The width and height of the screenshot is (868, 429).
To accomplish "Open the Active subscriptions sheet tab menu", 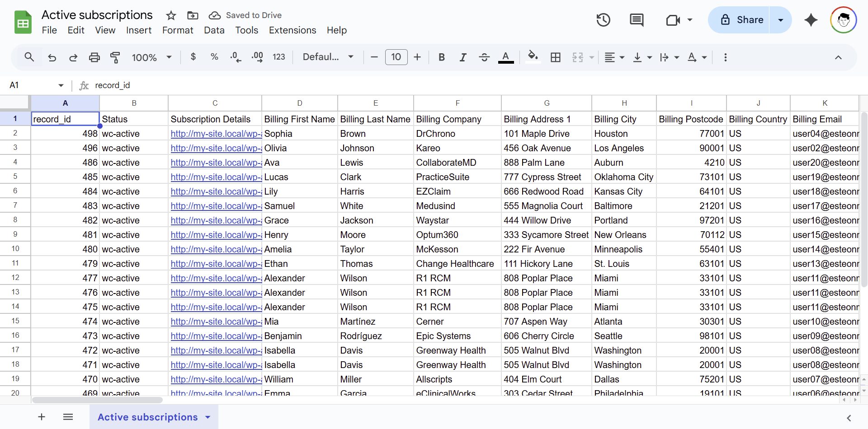I will (208, 417).
